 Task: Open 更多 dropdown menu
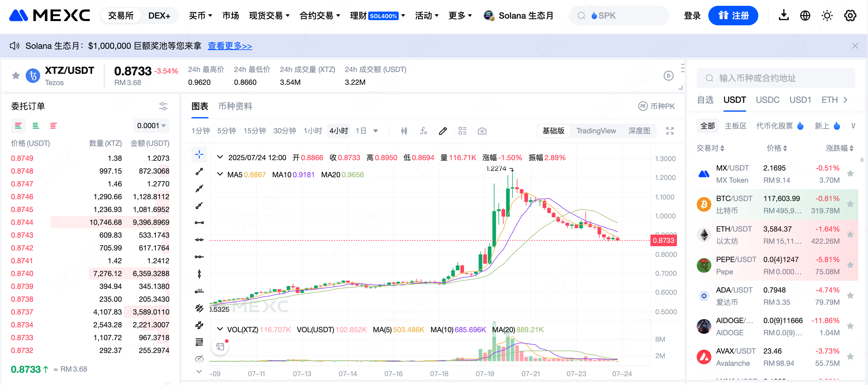pos(460,16)
